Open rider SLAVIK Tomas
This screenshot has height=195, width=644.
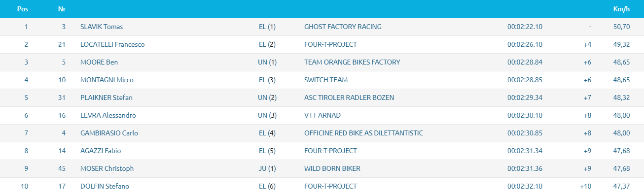102,27
